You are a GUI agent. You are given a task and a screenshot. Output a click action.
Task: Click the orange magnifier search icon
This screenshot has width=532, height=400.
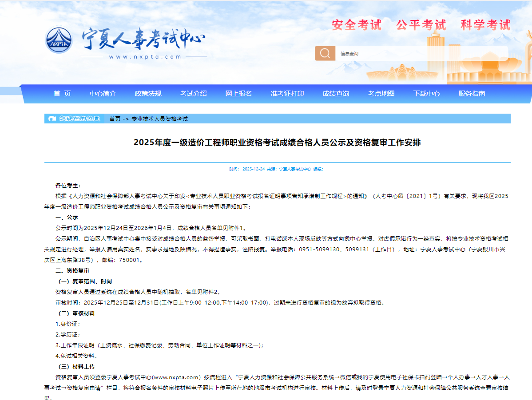pyautogui.click(x=325, y=53)
